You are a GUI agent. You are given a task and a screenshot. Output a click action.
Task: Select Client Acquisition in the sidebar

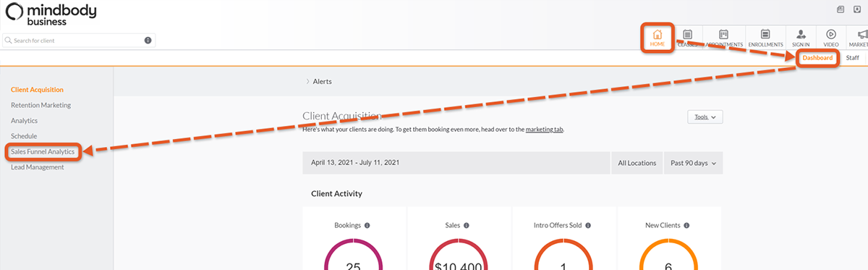click(37, 90)
